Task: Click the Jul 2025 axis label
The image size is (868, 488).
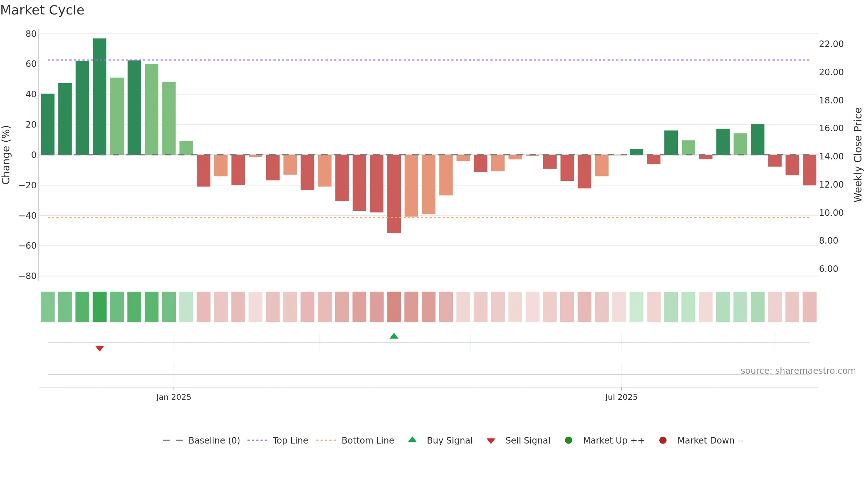Action: 621,397
